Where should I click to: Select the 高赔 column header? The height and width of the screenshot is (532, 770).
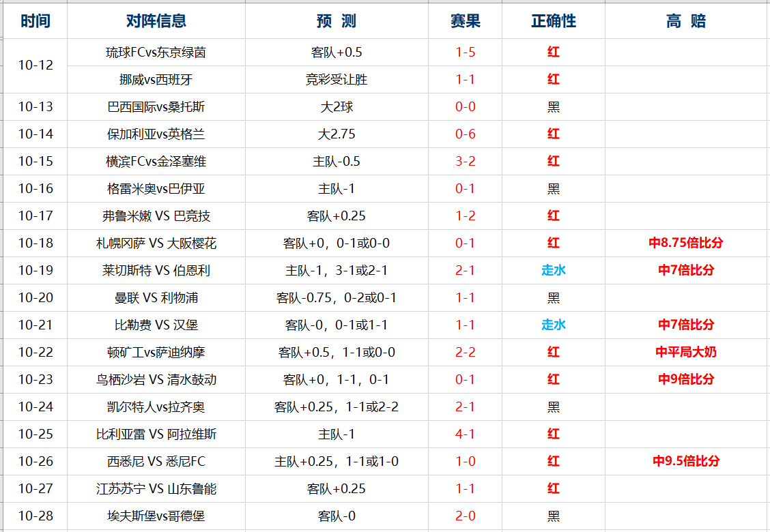coord(686,20)
